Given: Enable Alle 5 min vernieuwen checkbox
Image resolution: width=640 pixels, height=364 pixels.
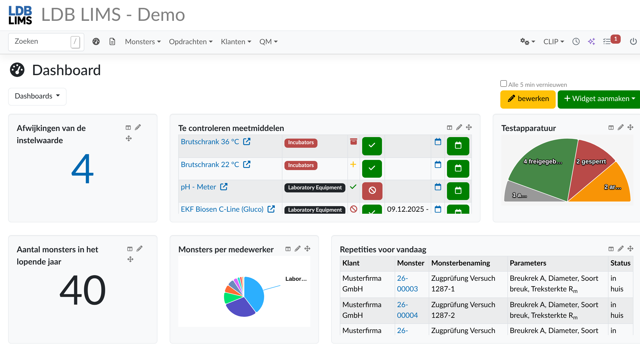Looking at the screenshot, I should (x=503, y=84).
